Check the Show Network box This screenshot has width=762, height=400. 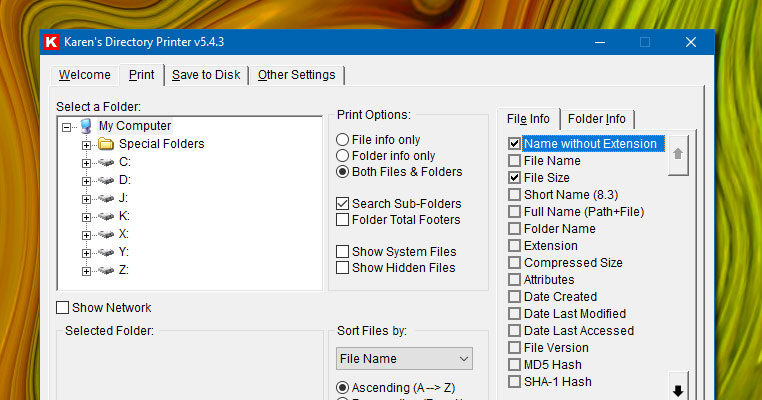pos(62,308)
